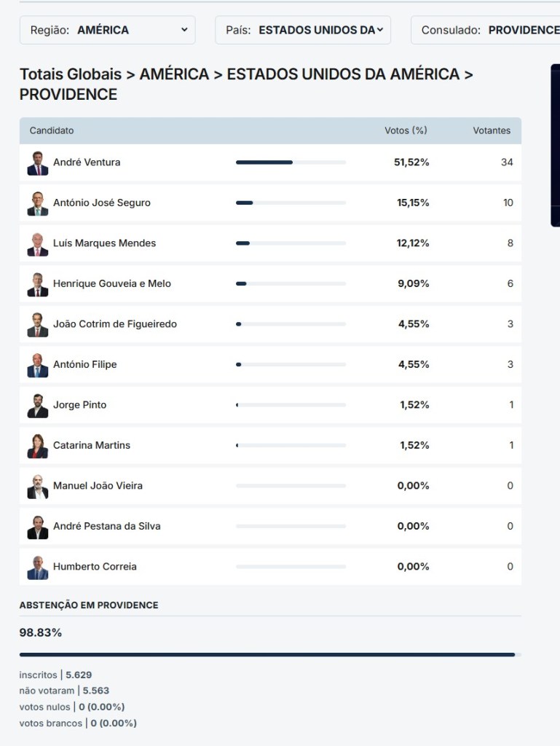This screenshot has width=560, height=746.
Task: Click Jorge Pinto's portrait thumbnail
Action: 38,405
